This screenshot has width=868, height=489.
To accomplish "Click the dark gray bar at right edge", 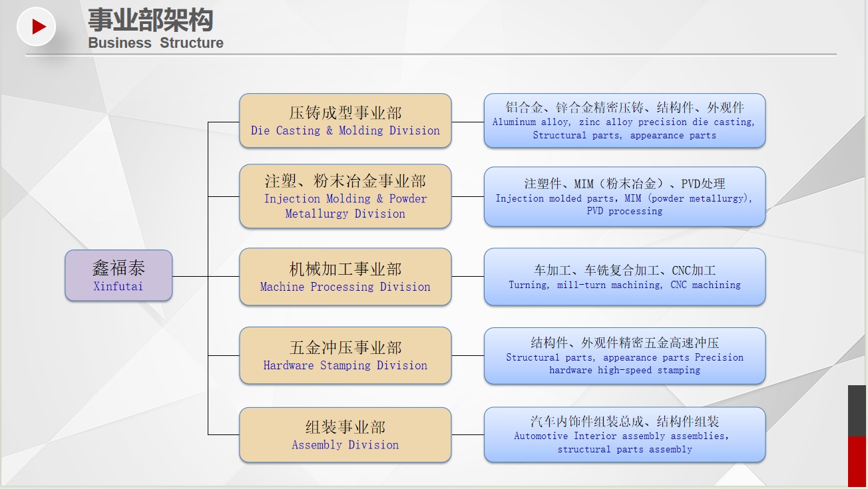I will [x=857, y=410].
